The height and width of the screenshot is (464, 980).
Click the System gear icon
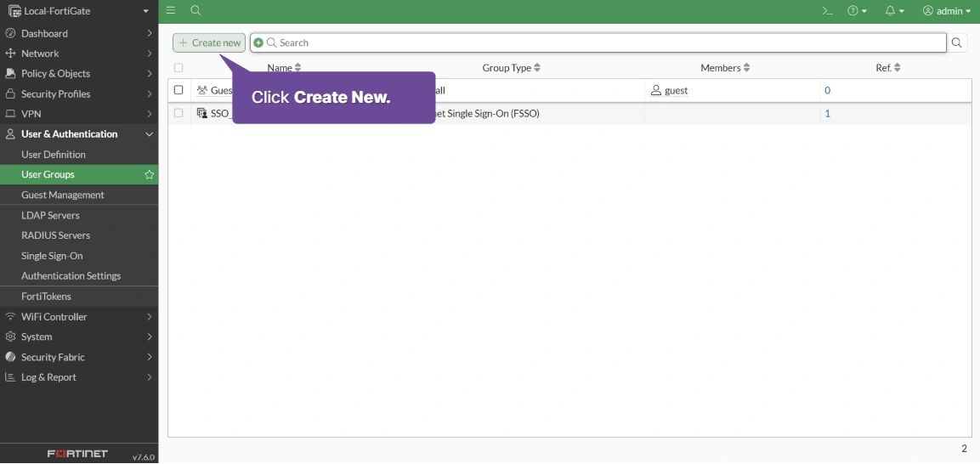point(10,337)
